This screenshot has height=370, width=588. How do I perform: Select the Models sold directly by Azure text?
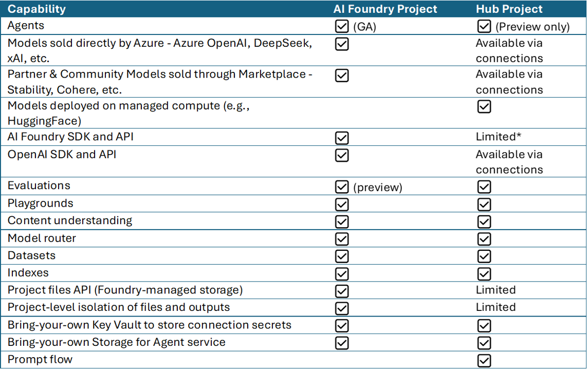(x=160, y=50)
